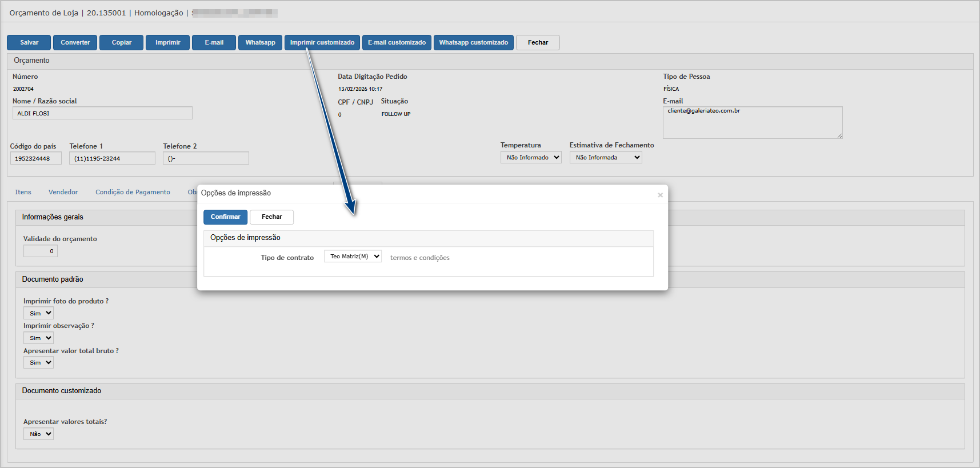Close the Opções de impressão dialog with X
This screenshot has height=468, width=980.
(660, 195)
